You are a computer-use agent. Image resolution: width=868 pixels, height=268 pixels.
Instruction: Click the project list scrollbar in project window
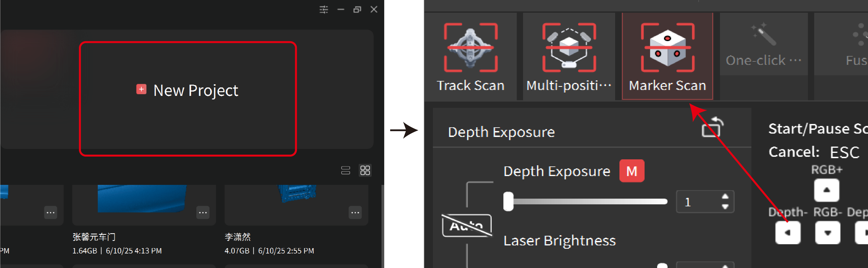coord(382,226)
